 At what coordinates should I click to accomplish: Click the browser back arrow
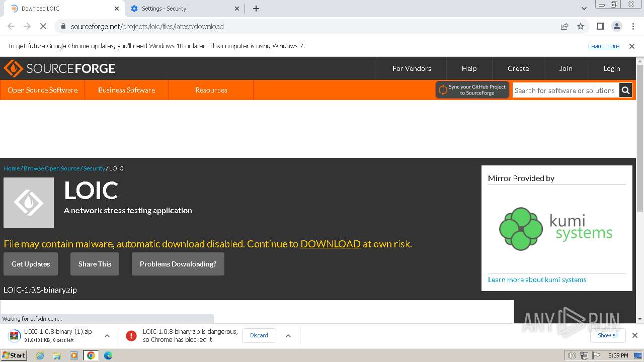point(11,26)
